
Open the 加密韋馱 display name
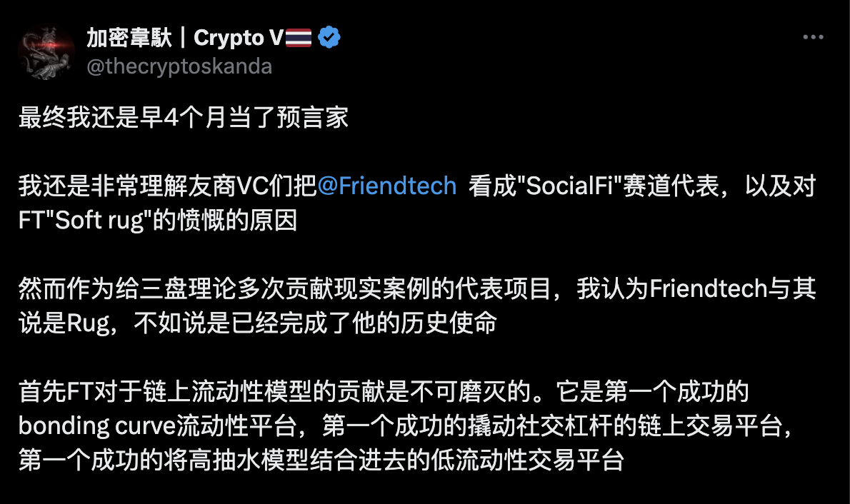pyautogui.click(x=129, y=38)
